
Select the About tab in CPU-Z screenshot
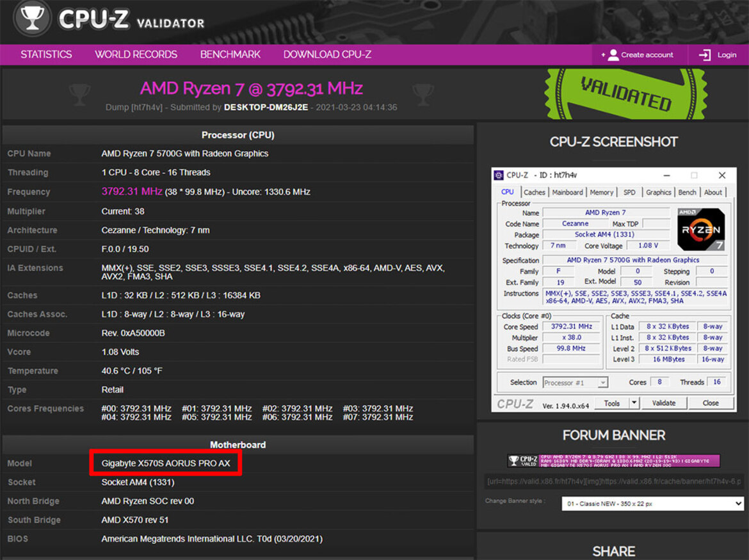pyautogui.click(x=713, y=192)
